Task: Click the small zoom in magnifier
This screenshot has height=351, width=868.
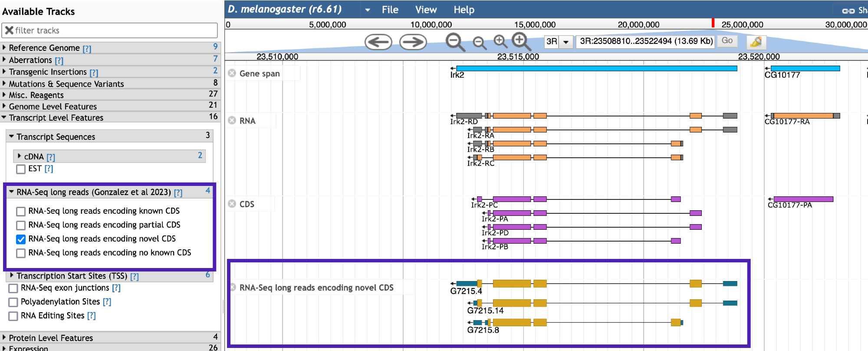Action: click(500, 41)
